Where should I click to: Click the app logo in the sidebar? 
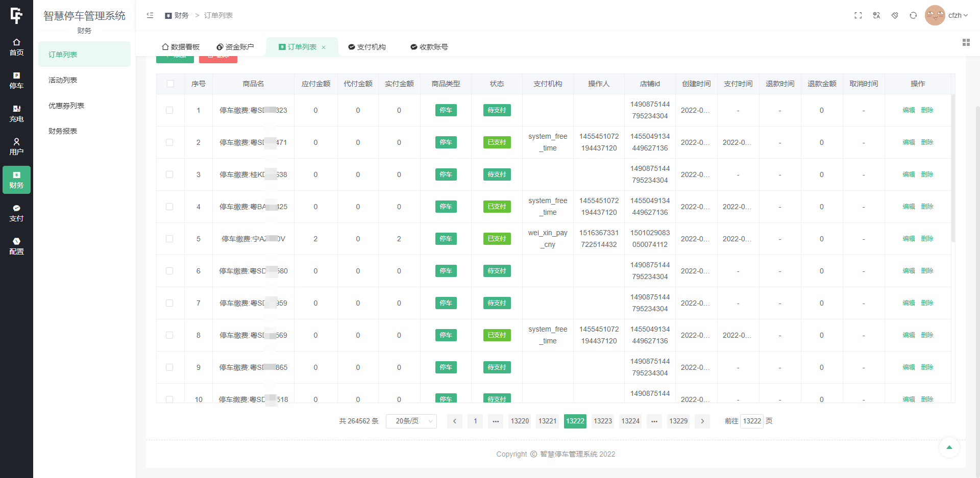(16, 16)
